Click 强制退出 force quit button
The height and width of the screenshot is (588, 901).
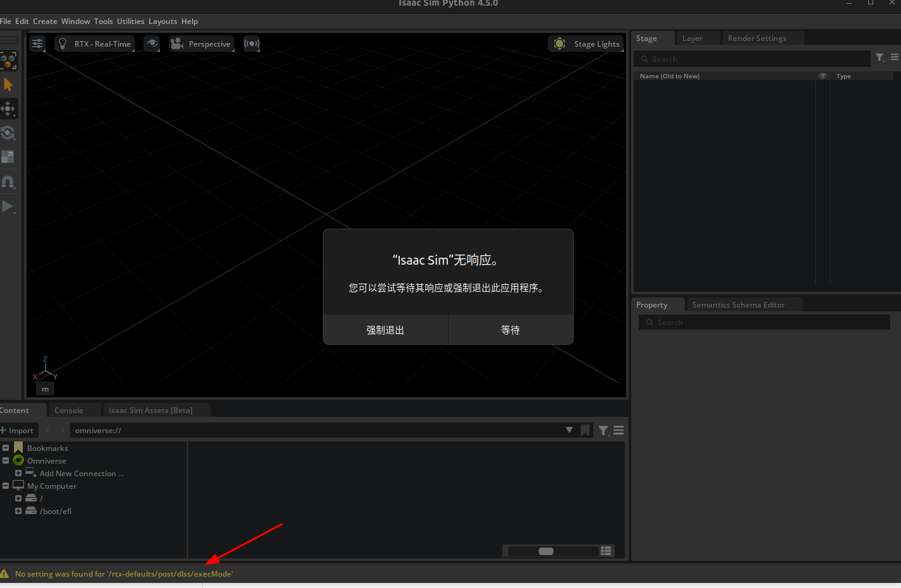(x=385, y=330)
